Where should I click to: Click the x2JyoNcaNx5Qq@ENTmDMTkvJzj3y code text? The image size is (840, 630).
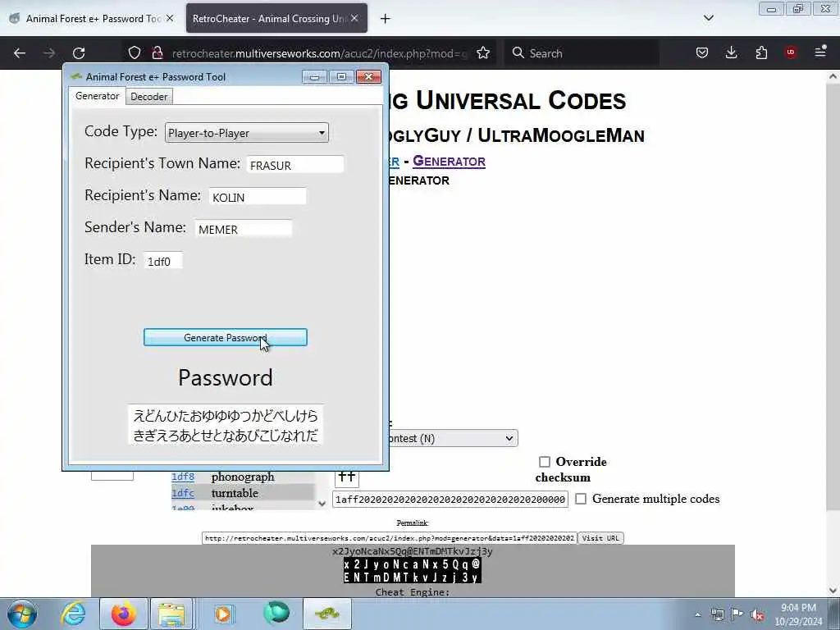413,551
